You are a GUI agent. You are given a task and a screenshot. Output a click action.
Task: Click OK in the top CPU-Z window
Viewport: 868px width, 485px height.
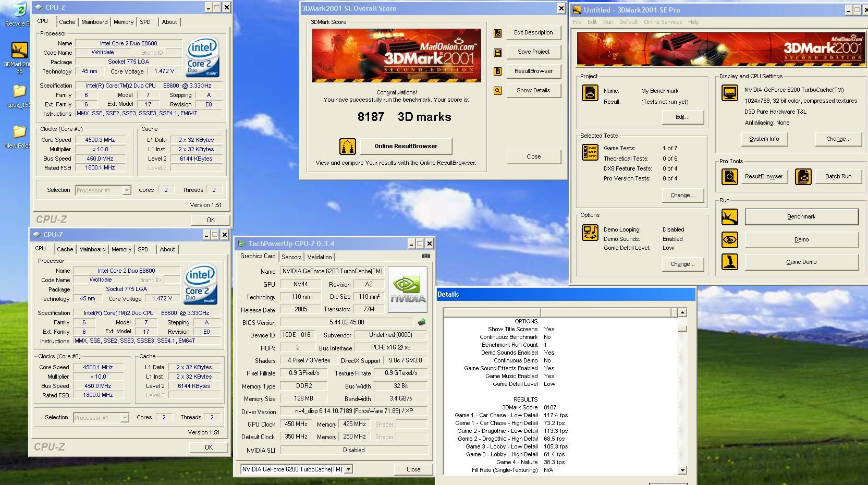coord(211,220)
